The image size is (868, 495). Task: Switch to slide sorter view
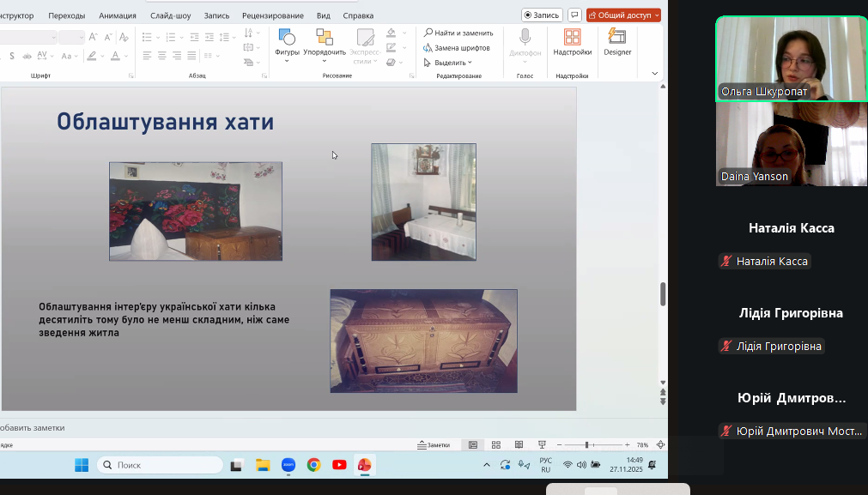[x=496, y=444]
